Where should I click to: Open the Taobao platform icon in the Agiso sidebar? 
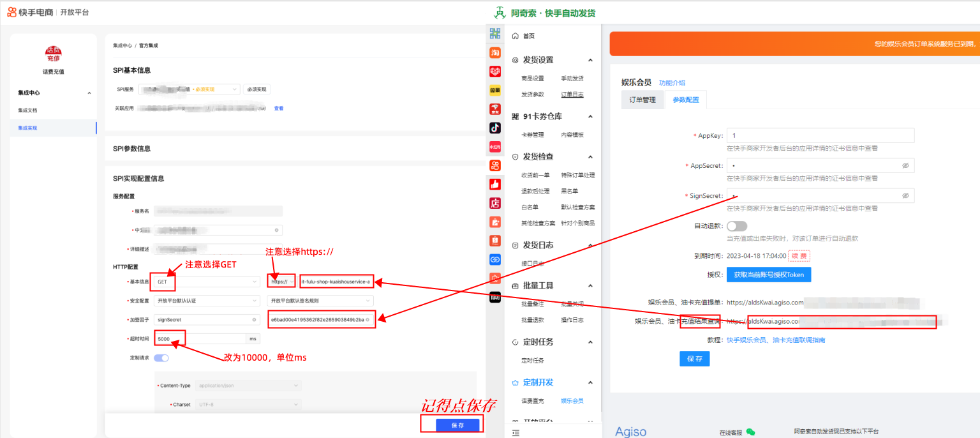pyautogui.click(x=495, y=52)
